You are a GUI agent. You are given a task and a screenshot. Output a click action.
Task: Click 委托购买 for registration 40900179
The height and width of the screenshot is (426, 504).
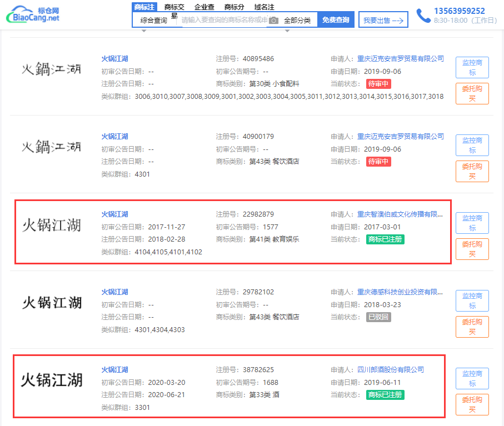(x=472, y=171)
